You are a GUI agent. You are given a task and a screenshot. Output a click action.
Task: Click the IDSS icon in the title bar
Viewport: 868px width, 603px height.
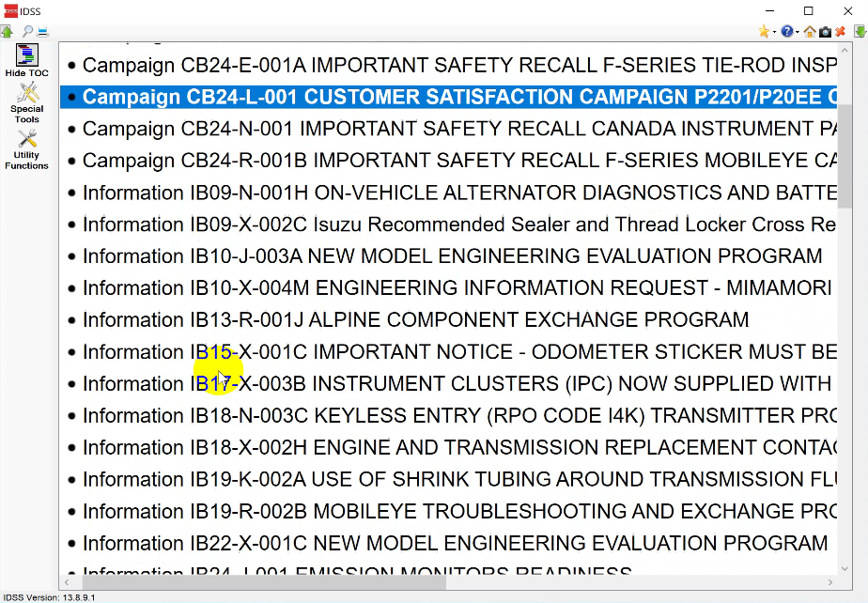click(10, 10)
